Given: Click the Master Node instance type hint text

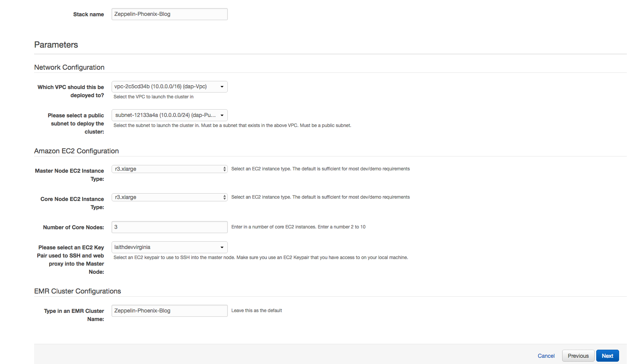Looking at the screenshot, I should [320, 169].
